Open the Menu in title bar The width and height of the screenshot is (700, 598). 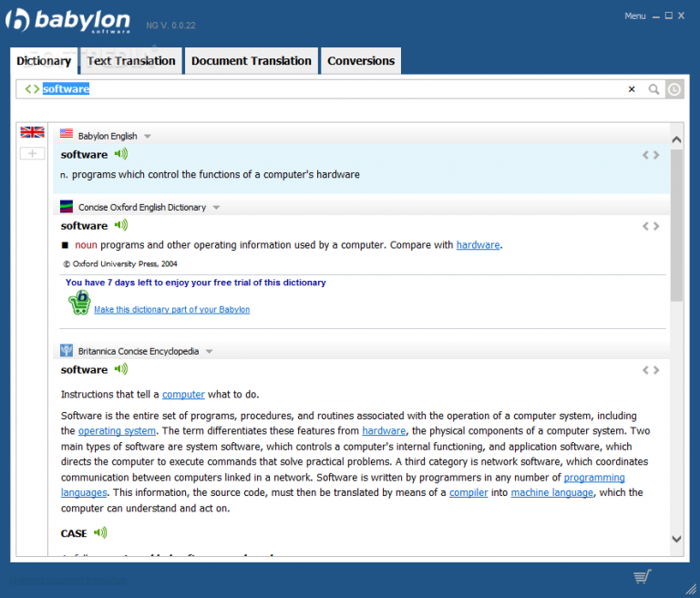tap(634, 16)
